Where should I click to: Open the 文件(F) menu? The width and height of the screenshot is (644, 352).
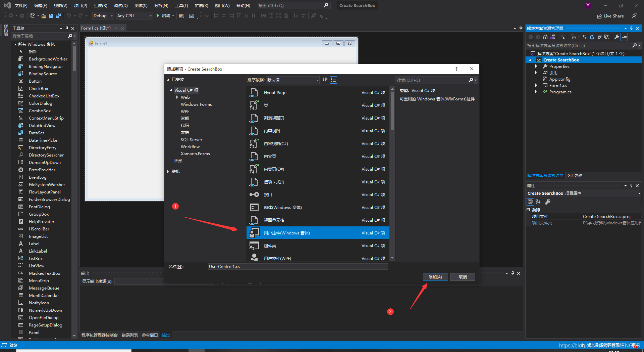click(x=21, y=6)
